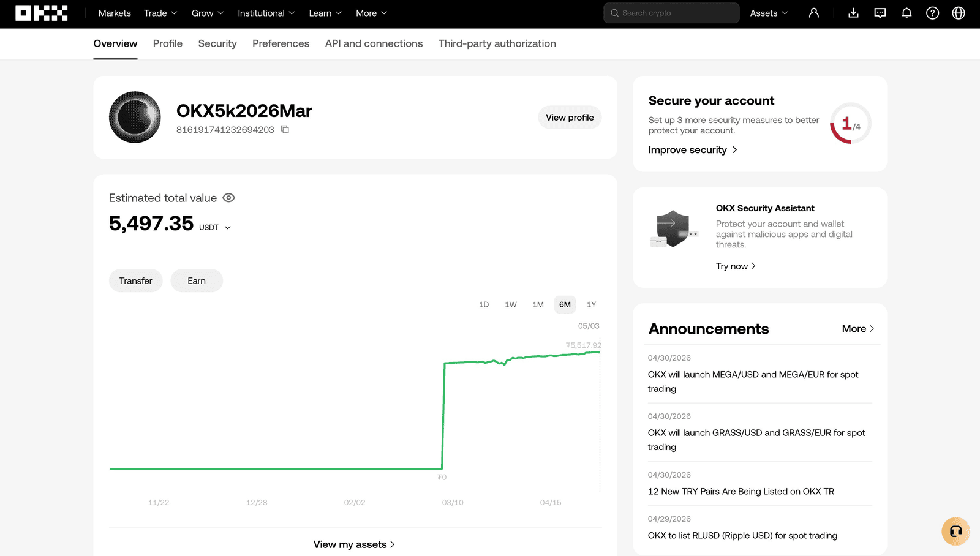Screen dimensions: 980x556
Task: Open the chat messages icon
Action: 880,13
